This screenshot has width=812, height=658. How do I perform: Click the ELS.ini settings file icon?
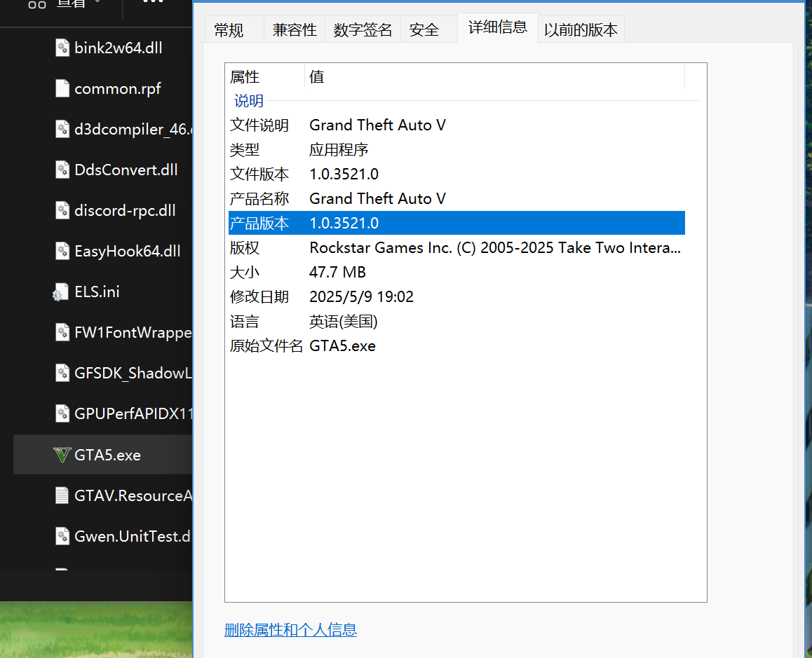click(x=60, y=292)
